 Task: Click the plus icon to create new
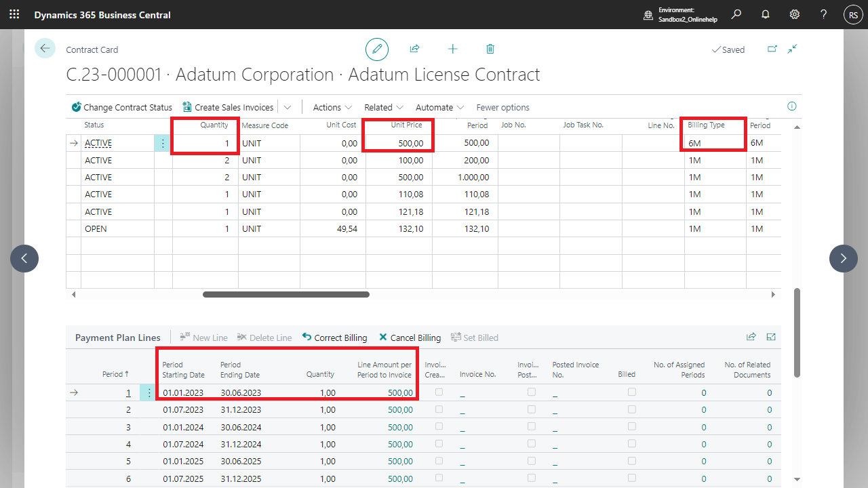click(x=453, y=49)
